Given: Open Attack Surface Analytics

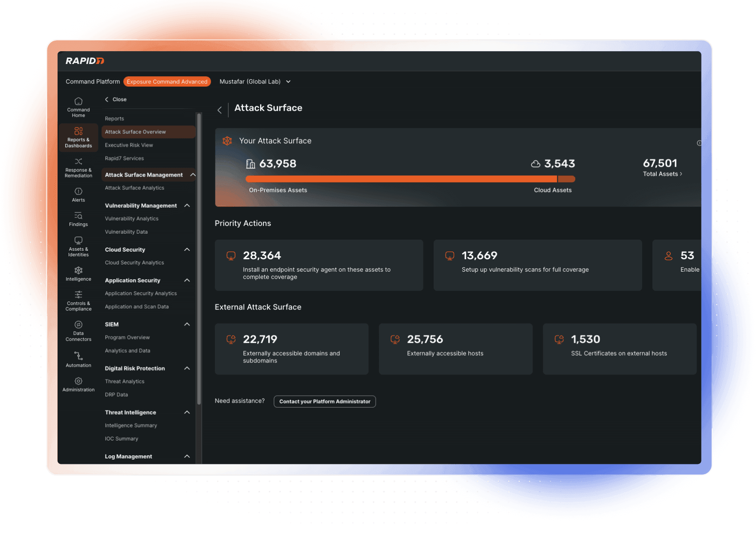Looking at the screenshot, I should (x=134, y=188).
